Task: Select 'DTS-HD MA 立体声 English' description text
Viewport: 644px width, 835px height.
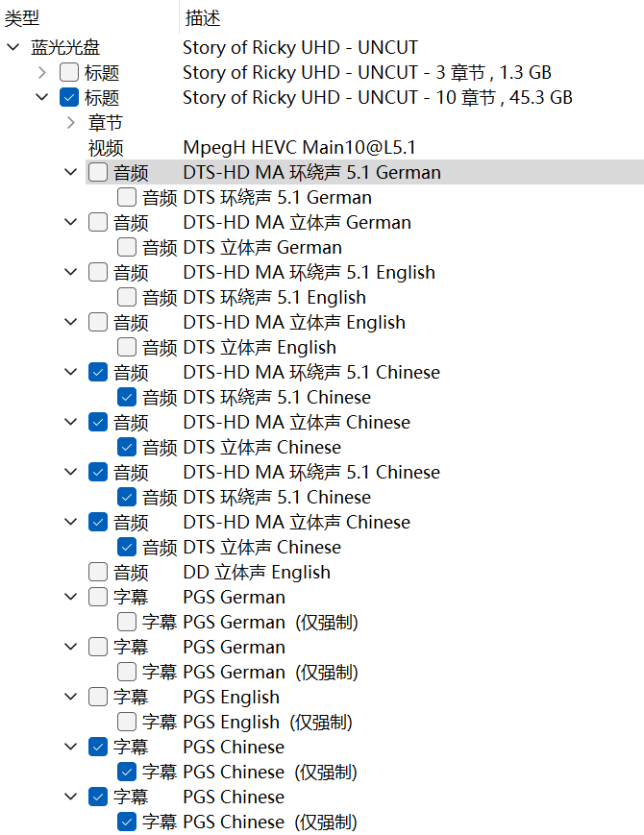Action: coord(294,322)
